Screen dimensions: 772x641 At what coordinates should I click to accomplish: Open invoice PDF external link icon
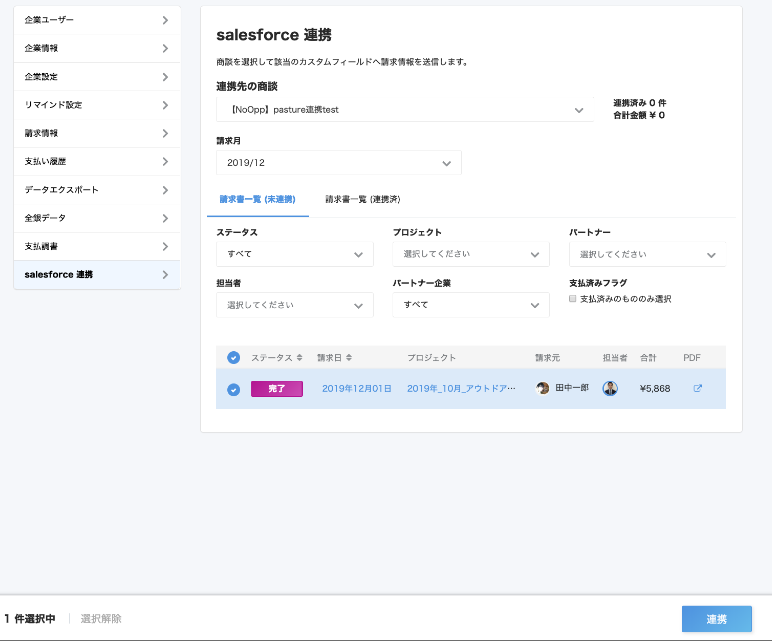698,388
